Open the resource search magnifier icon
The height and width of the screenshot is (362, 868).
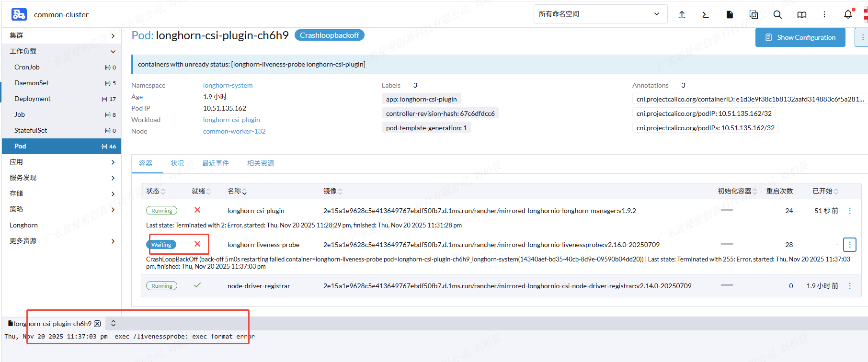(x=777, y=15)
